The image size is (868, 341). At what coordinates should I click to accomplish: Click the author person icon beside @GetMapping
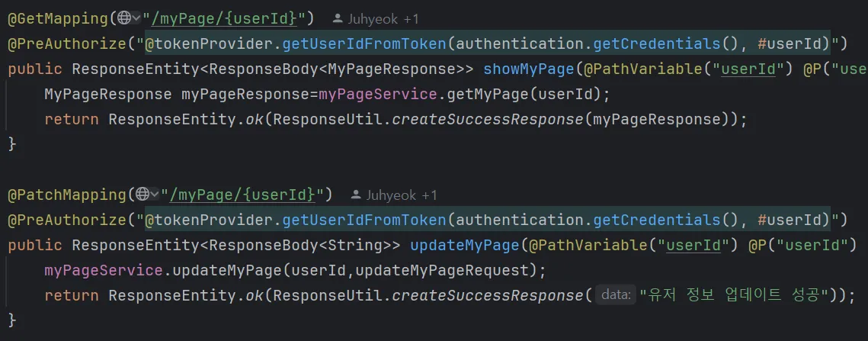[337, 19]
